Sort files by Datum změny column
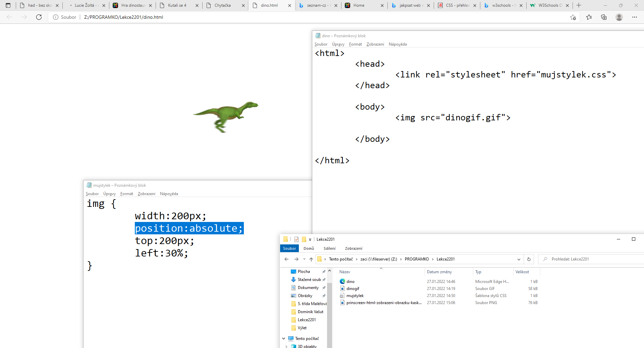Image resolution: width=644 pixels, height=348 pixels. 439,272
